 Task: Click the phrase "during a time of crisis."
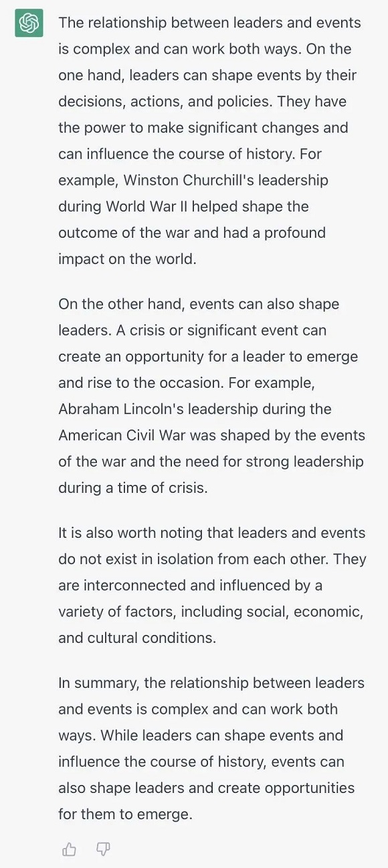click(x=133, y=488)
